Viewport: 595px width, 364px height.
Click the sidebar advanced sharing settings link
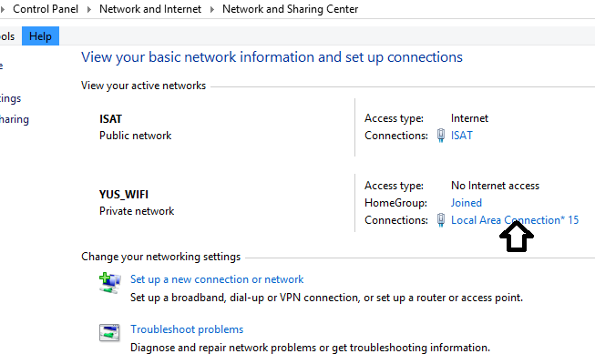coord(14,119)
